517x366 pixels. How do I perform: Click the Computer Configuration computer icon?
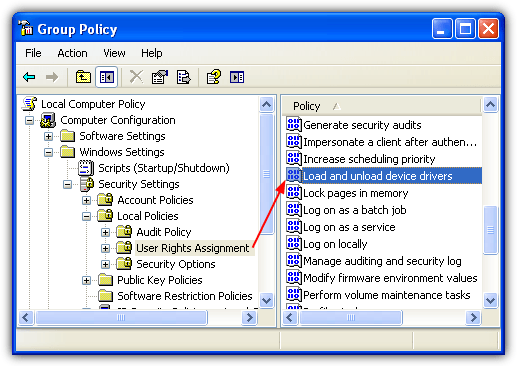48,120
